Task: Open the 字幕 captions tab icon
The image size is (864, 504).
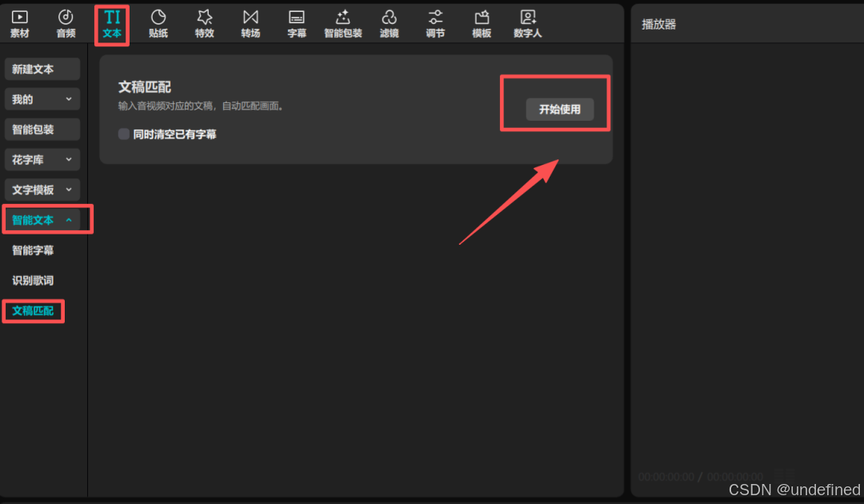Action: [x=297, y=24]
